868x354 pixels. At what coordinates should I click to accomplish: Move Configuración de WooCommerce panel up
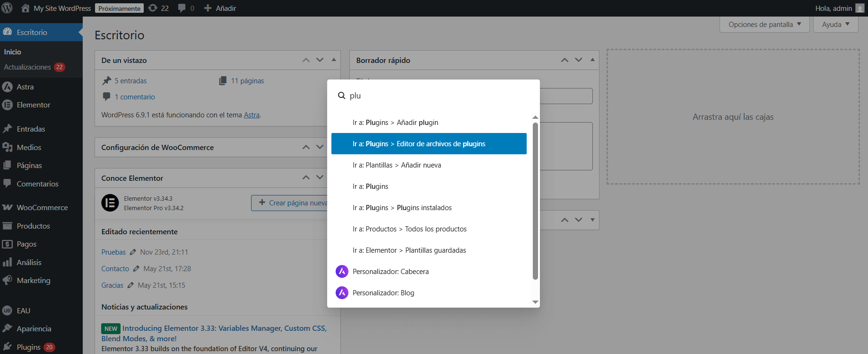point(306,147)
